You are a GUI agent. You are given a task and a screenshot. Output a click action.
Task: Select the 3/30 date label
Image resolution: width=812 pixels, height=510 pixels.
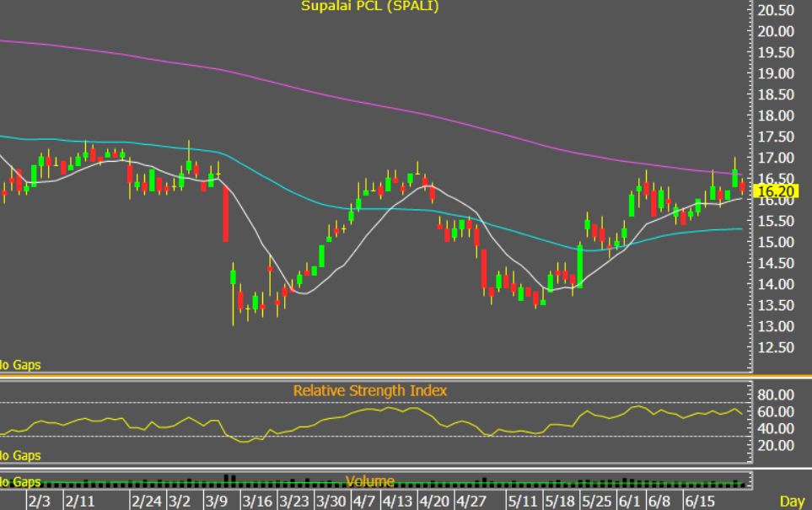[x=331, y=502]
